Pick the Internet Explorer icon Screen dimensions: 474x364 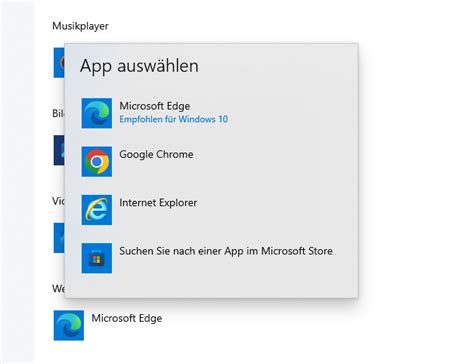pyautogui.click(x=97, y=210)
